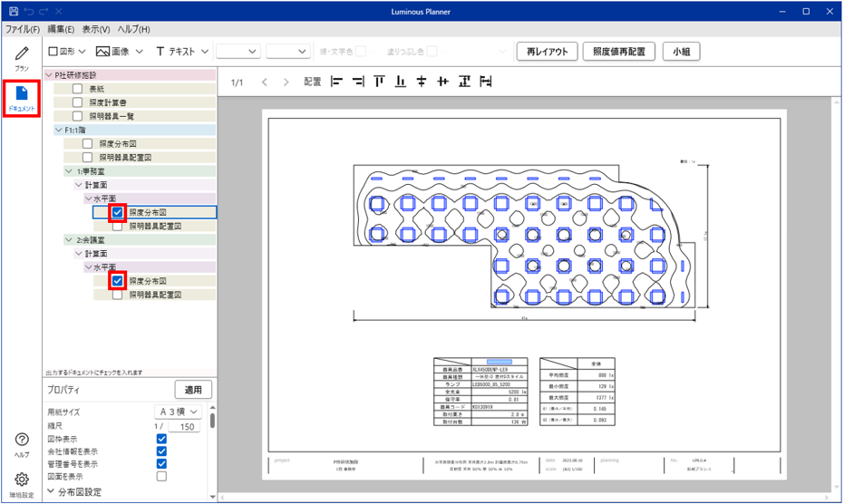Click the align top edges icon
This screenshot has width=844, height=504.
tap(379, 82)
